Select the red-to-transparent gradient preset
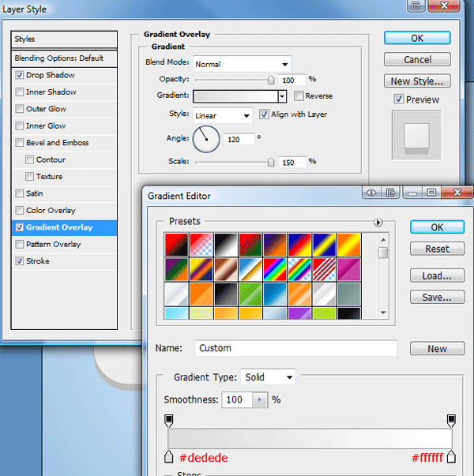This screenshot has height=476, width=474. click(x=201, y=245)
